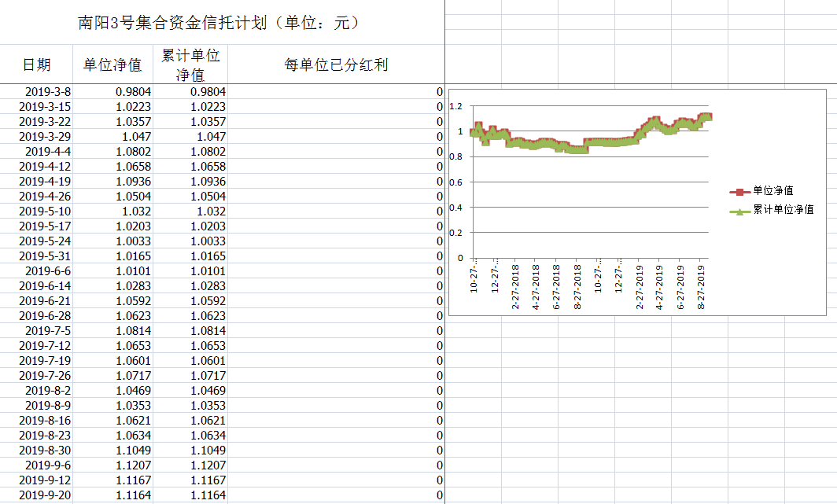Click 累计单位净值 value 1.0504 for 2019-4-26
Screen dimensions: 837x504
[x=190, y=197]
